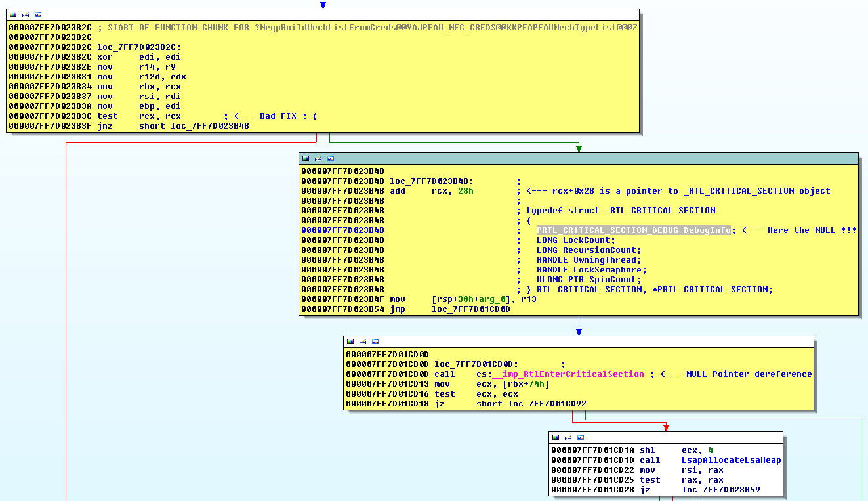Click 'HANDLE OwningThread;' comment line
868x501 pixels.
pyautogui.click(x=589, y=260)
